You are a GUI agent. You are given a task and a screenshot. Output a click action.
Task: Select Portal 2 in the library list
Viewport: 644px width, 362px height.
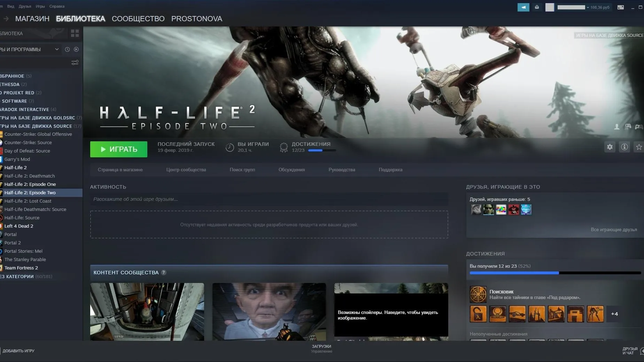(x=13, y=243)
